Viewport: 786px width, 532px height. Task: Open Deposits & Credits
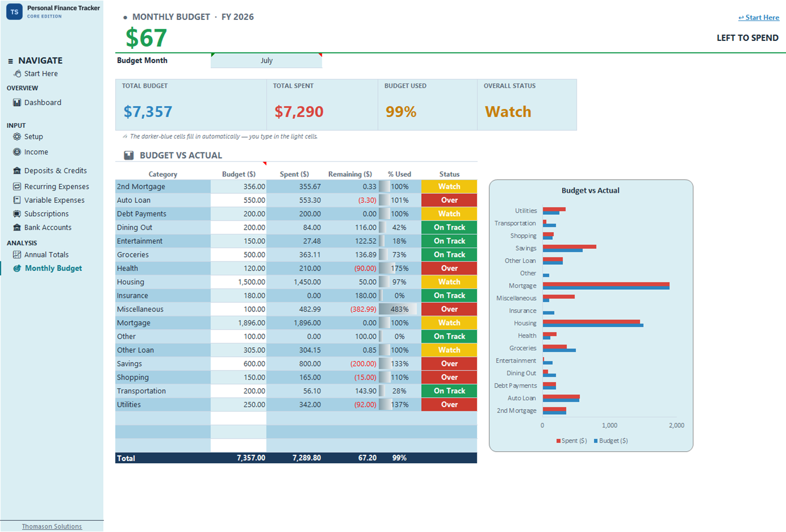click(55, 171)
